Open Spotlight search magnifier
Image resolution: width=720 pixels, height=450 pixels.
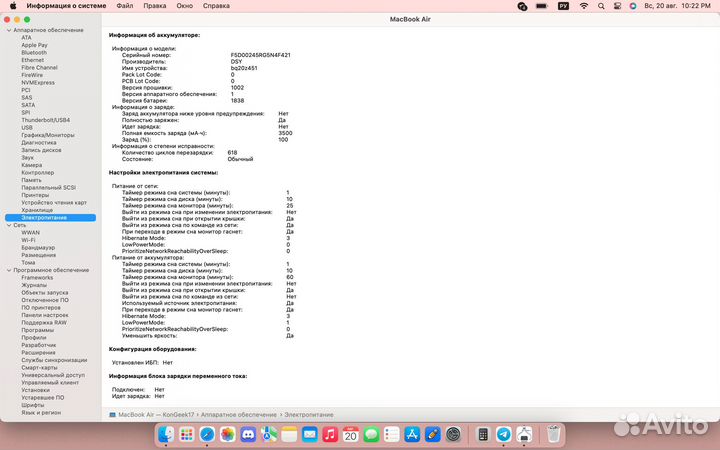pos(601,6)
